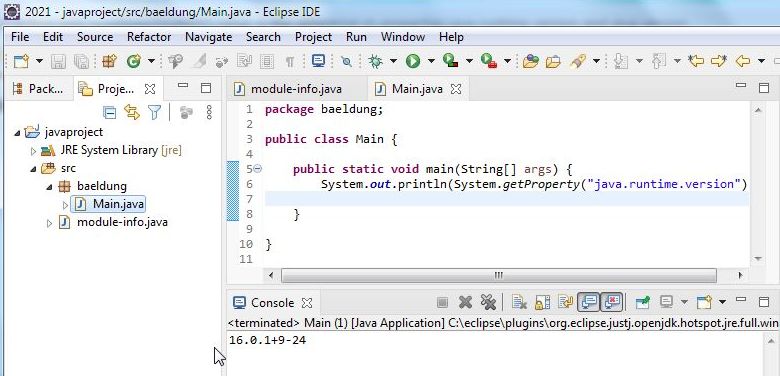Click the Save All toolbar icon
This screenshot has width=780, height=376.
[x=81, y=61]
